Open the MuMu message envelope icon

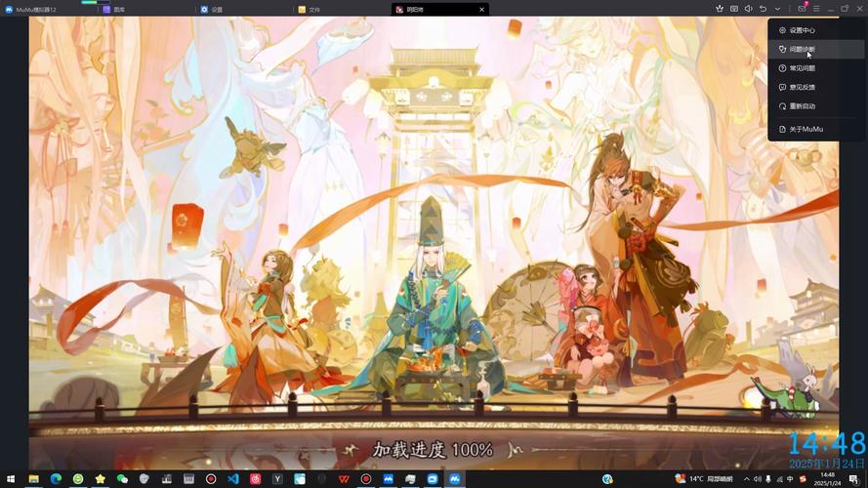(802, 9)
